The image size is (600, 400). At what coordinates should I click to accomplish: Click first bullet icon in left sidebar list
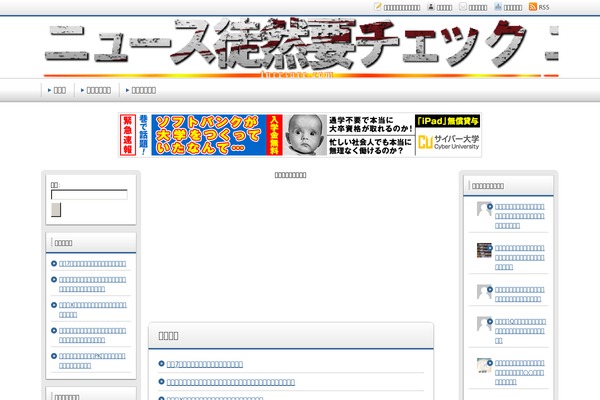(x=54, y=264)
